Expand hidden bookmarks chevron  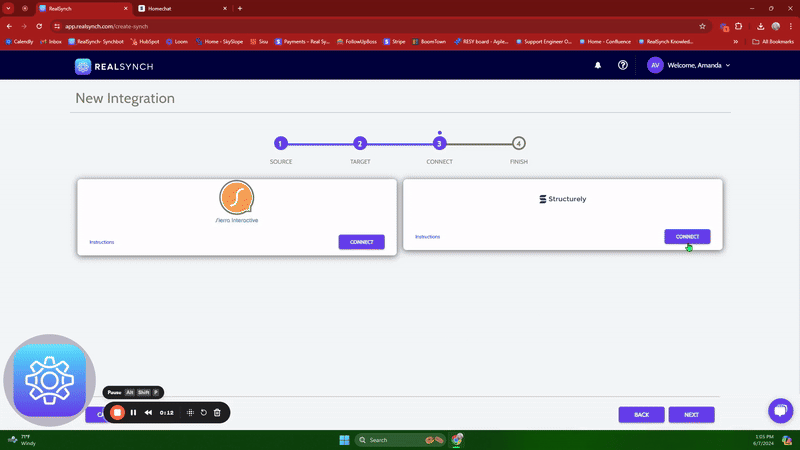(736, 42)
